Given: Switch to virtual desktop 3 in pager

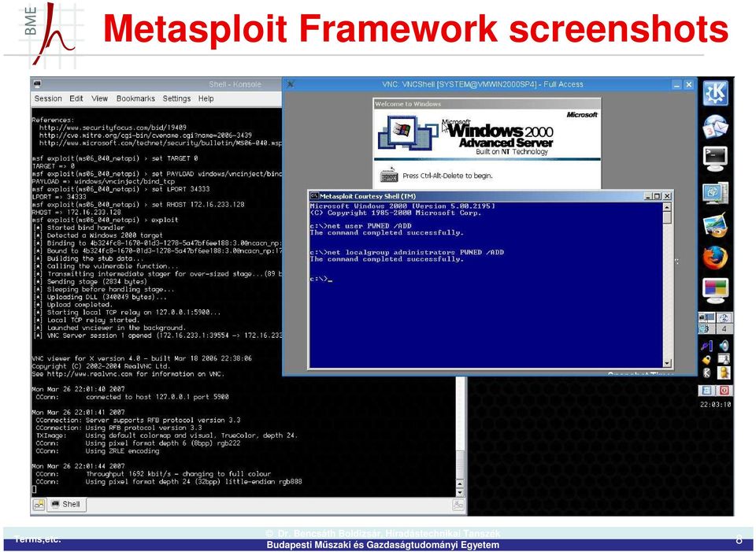Looking at the screenshot, I should tap(707, 329).
